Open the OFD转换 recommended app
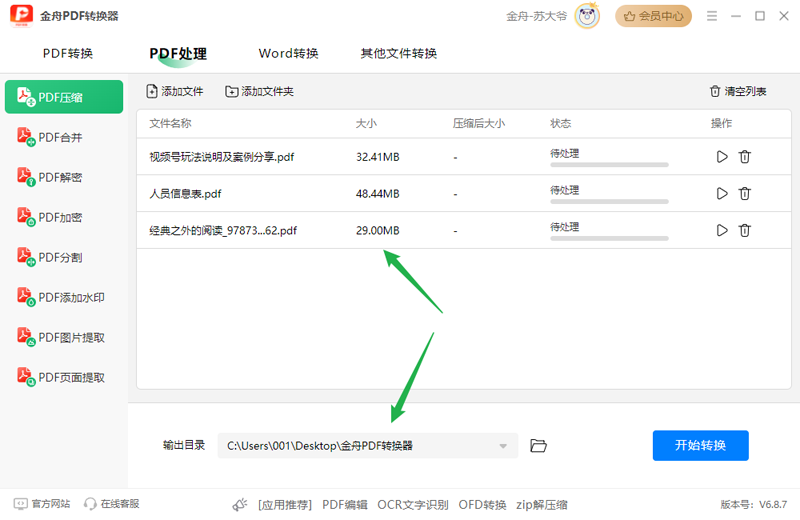The width and height of the screenshot is (800, 520). (482, 505)
